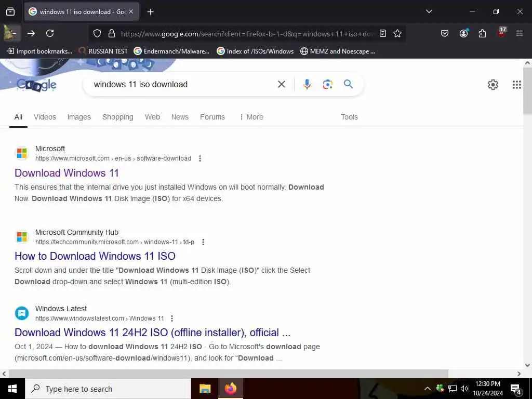Image resolution: width=532 pixels, height=399 pixels.
Task: Open Firefox hamburger application menu
Action: click(x=520, y=33)
